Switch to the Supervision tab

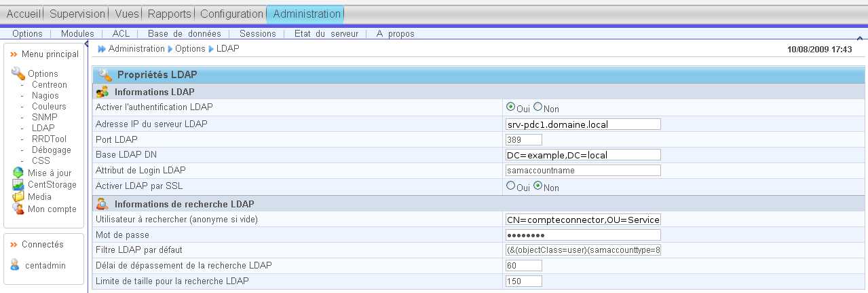pos(77,14)
